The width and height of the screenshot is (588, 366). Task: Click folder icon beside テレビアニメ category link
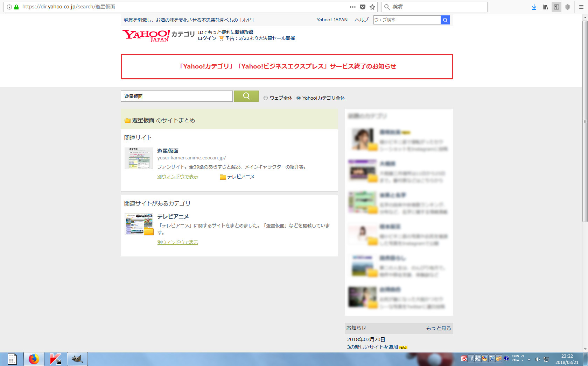[223, 177]
